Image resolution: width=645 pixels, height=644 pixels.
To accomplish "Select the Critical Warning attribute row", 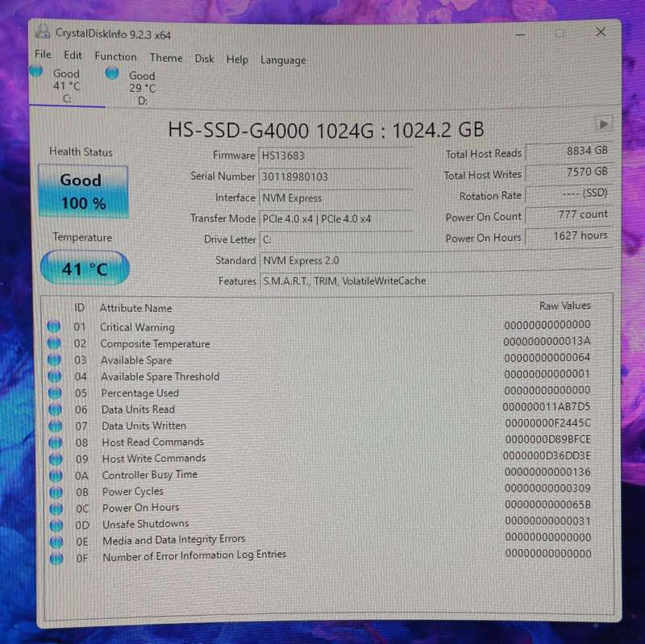I will (x=318, y=326).
